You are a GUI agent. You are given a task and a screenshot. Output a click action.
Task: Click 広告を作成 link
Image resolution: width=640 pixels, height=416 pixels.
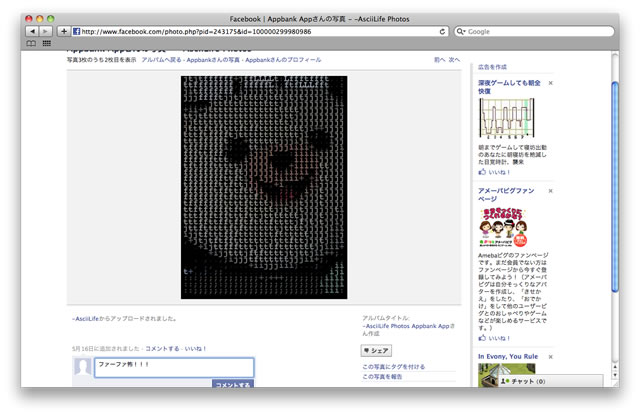pos(492,67)
